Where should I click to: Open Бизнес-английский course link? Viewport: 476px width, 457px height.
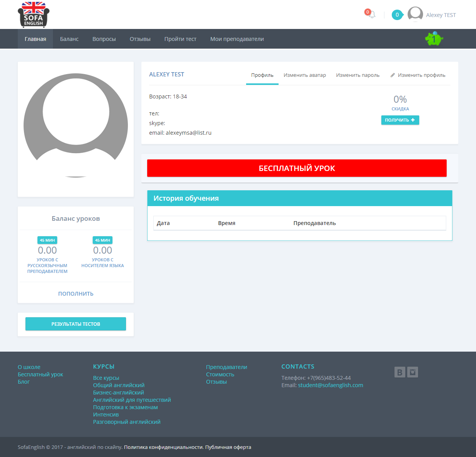(x=119, y=393)
